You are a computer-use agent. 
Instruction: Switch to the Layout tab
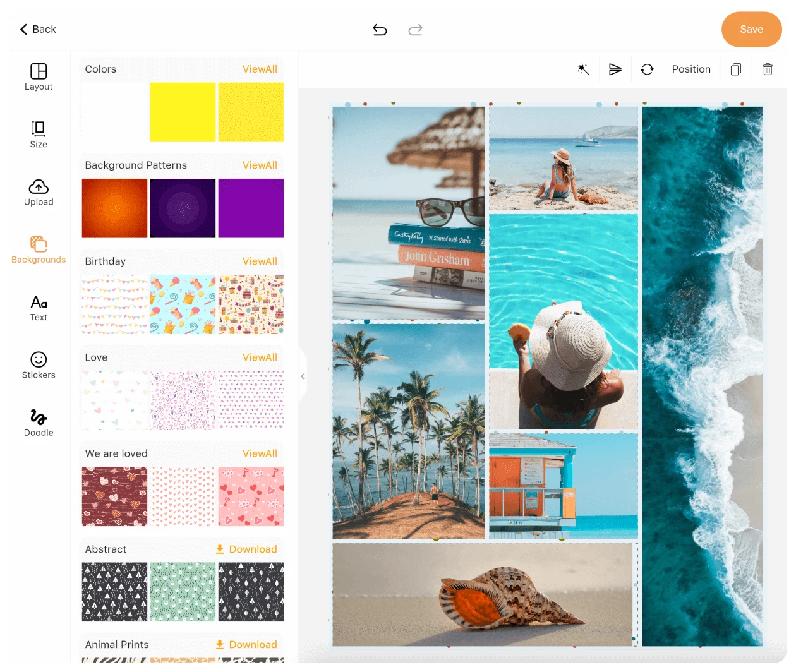point(39,77)
